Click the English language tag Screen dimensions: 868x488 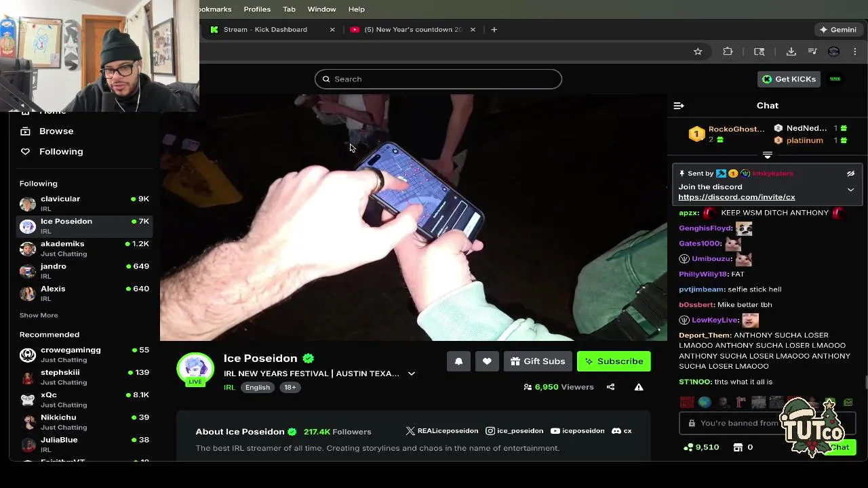click(258, 388)
